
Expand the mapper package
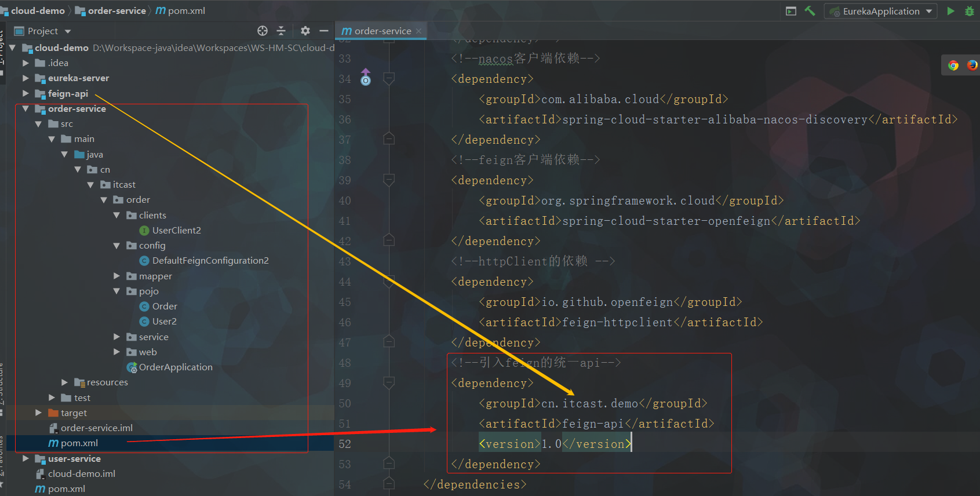point(116,276)
